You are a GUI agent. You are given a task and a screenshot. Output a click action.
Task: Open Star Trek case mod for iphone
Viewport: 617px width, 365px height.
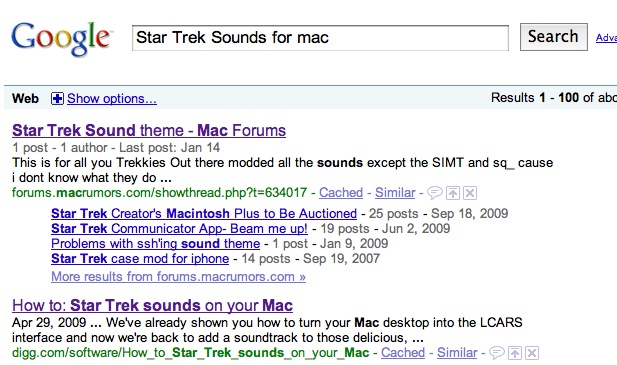140,259
